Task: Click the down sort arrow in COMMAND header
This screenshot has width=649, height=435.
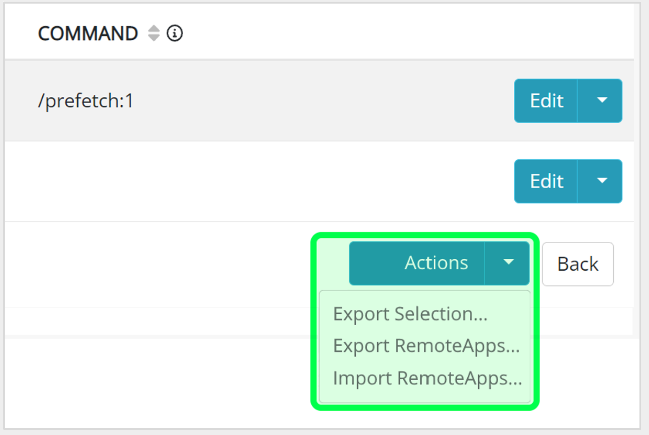Action: pos(153,39)
